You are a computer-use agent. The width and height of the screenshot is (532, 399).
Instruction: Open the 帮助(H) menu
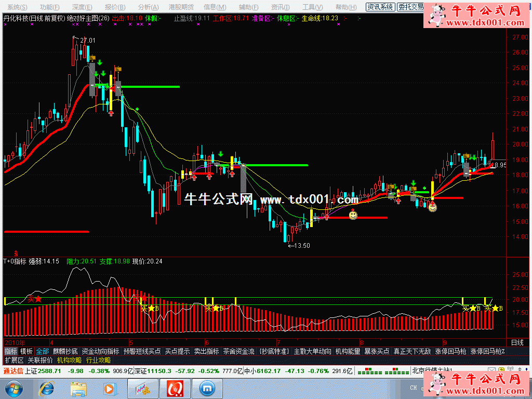point(345,7)
